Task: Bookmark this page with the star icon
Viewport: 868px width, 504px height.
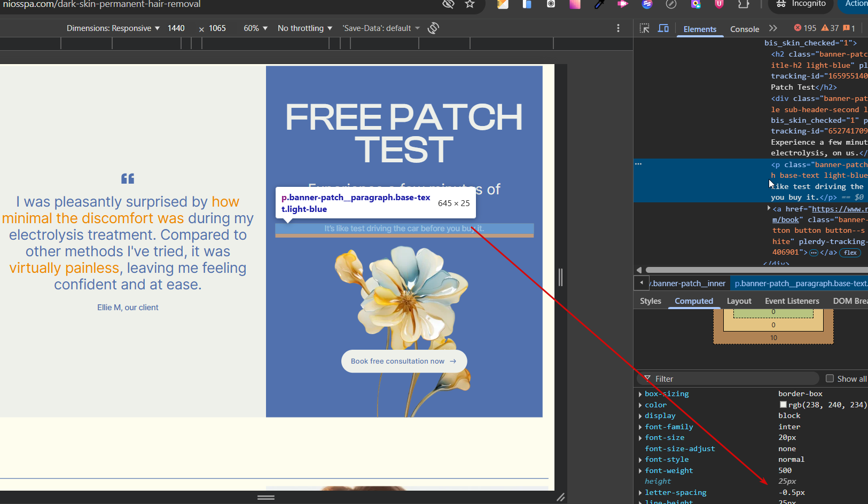Action: coord(470,4)
